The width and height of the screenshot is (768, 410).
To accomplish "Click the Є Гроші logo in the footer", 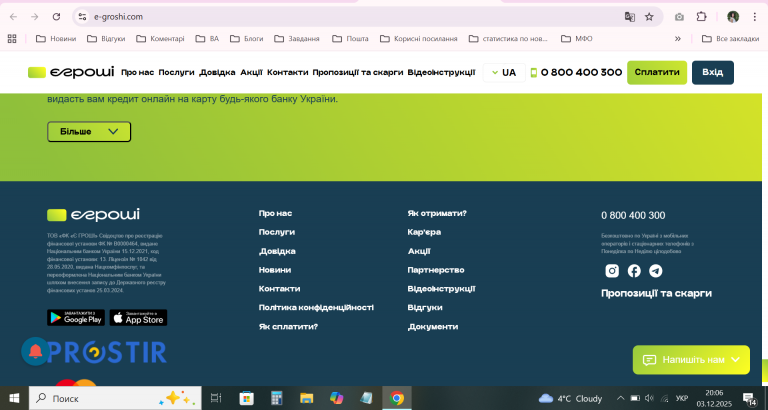I will pyautogui.click(x=93, y=215).
